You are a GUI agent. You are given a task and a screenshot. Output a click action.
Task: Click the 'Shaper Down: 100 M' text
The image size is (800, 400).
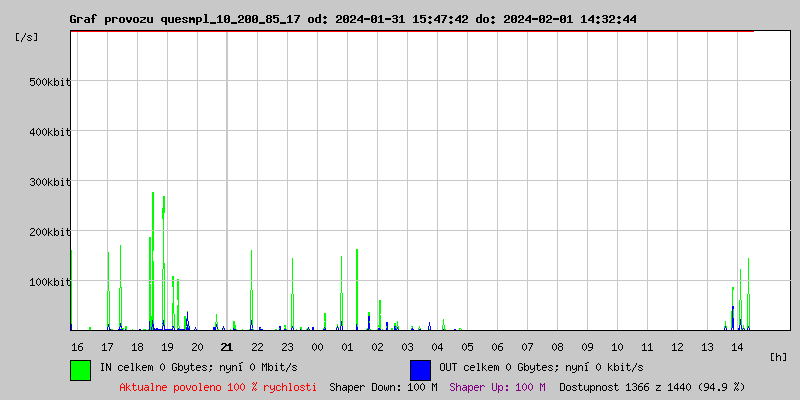[x=383, y=387]
